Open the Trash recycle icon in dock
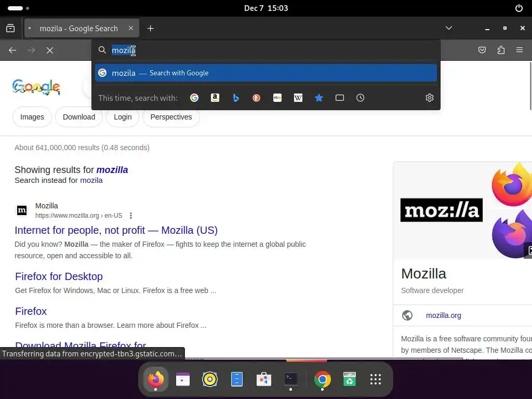Image resolution: width=532 pixels, height=399 pixels. click(350, 379)
